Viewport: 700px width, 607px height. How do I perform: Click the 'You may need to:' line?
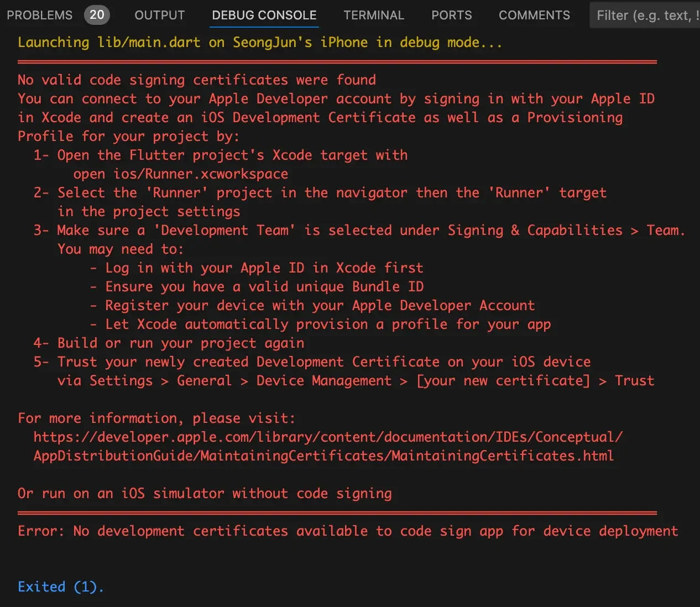coord(121,249)
